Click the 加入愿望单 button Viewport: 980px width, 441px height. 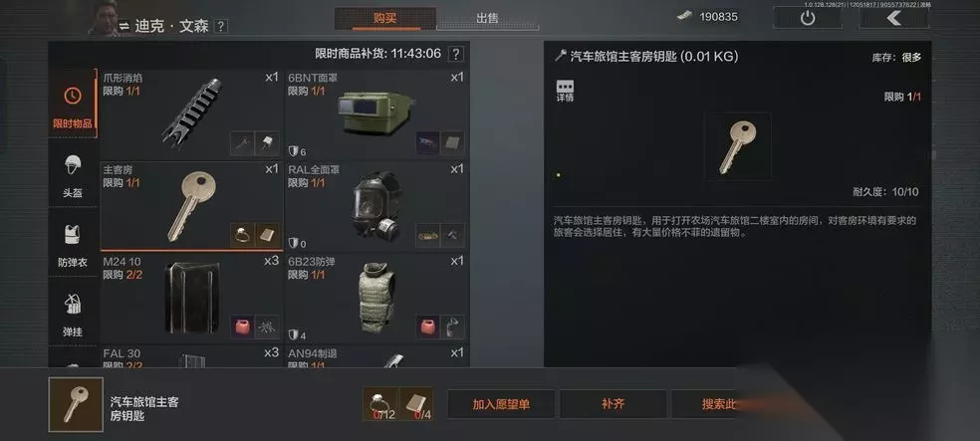tap(501, 404)
